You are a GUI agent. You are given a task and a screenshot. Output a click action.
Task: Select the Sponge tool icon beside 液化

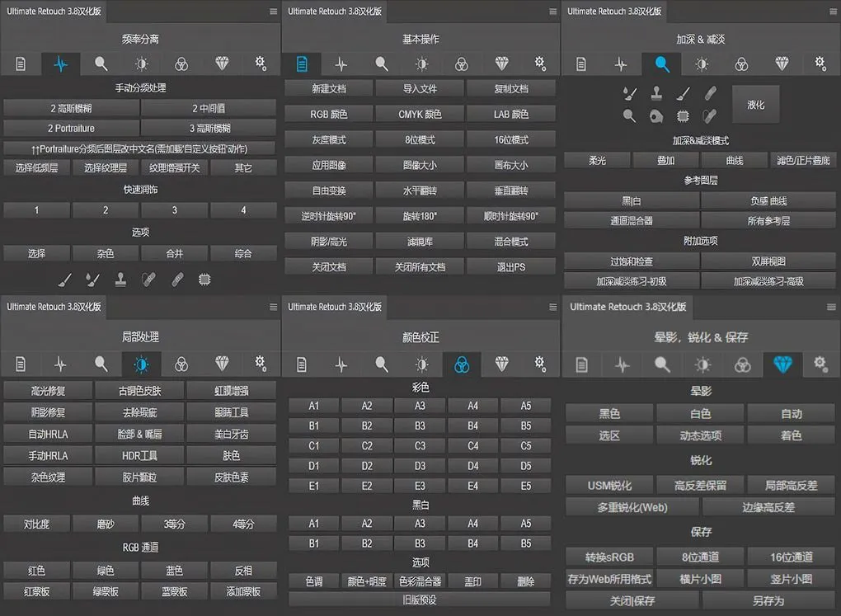656,116
